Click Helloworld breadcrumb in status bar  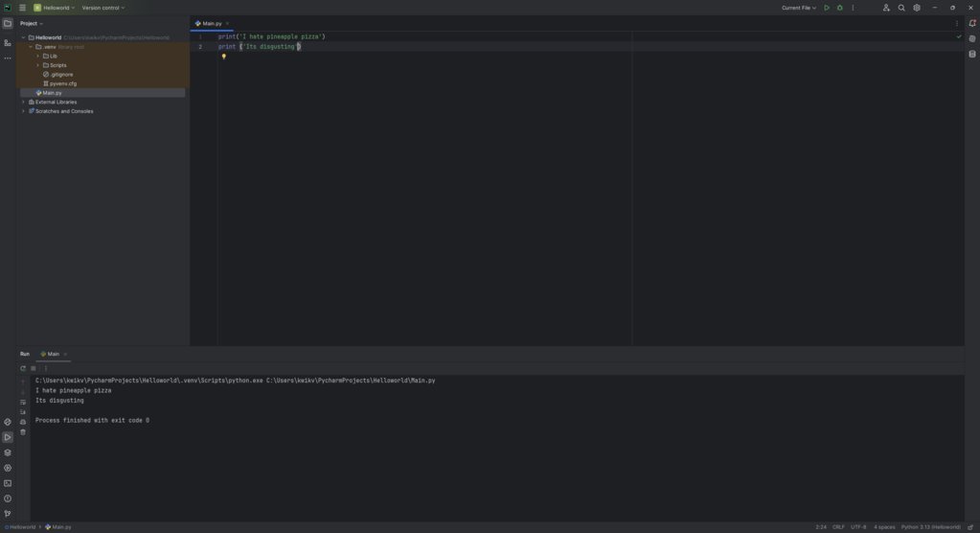coord(20,527)
